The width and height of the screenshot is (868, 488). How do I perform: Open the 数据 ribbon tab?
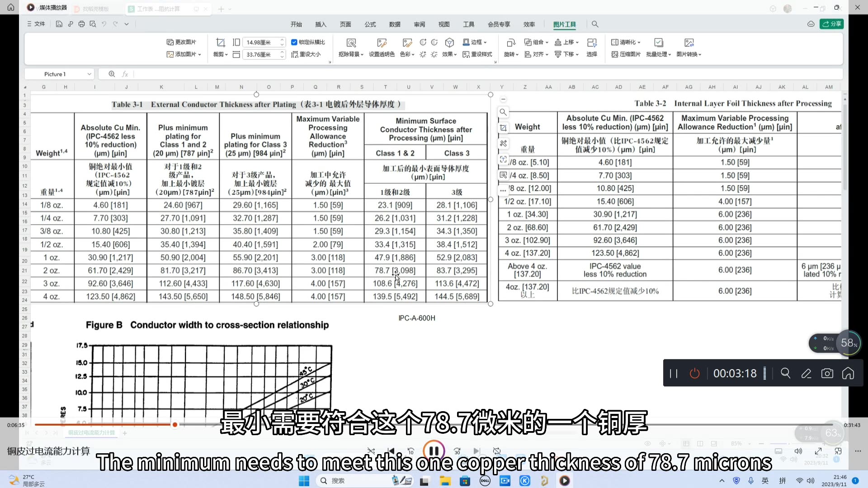pyautogui.click(x=394, y=24)
